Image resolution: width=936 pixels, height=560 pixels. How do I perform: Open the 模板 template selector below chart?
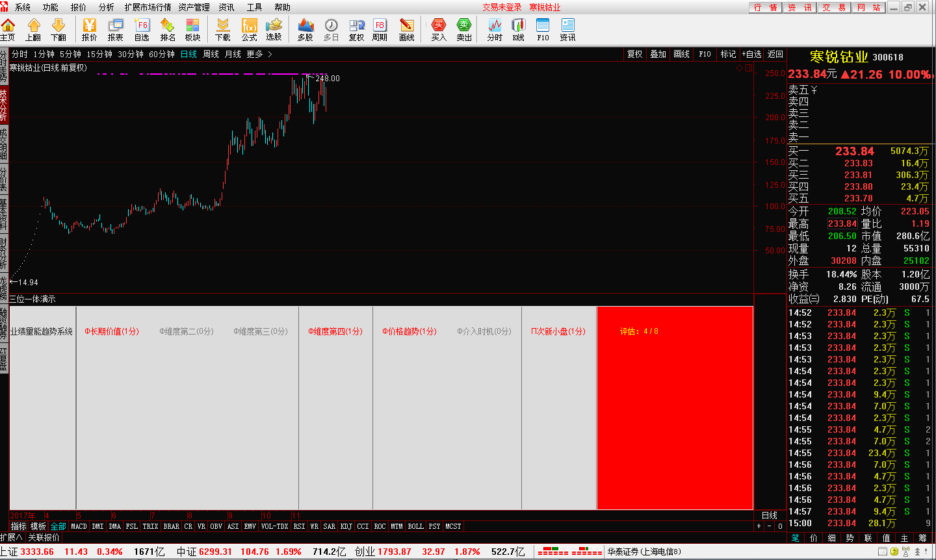(38, 526)
